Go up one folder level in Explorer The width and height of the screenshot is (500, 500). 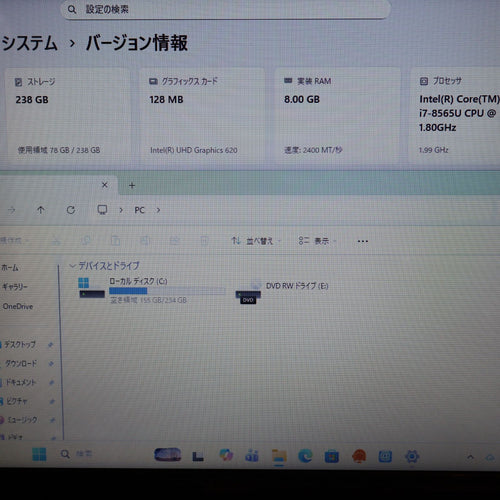(x=41, y=210)
